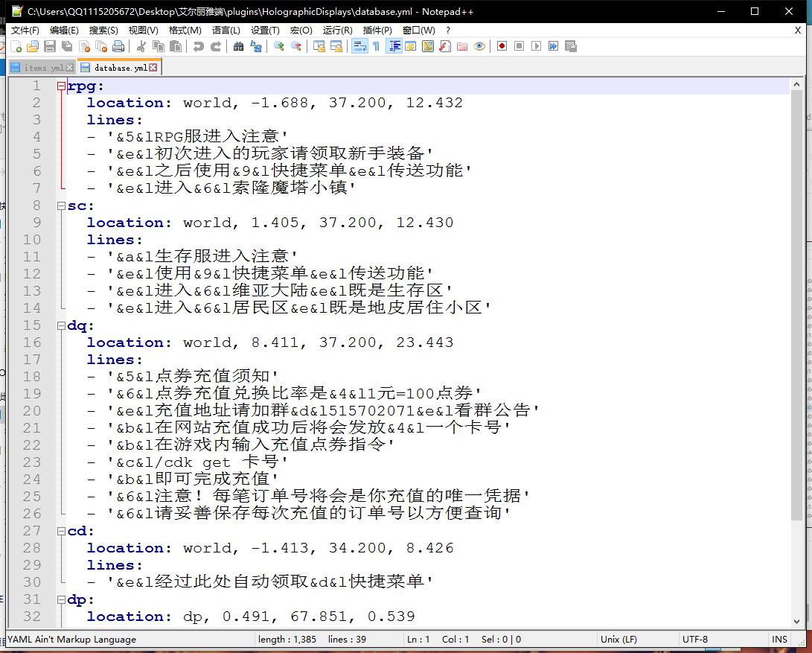Click the stop macro recording icon
The width and height of the screenshot is (812, 653).
tap(519, 47)
